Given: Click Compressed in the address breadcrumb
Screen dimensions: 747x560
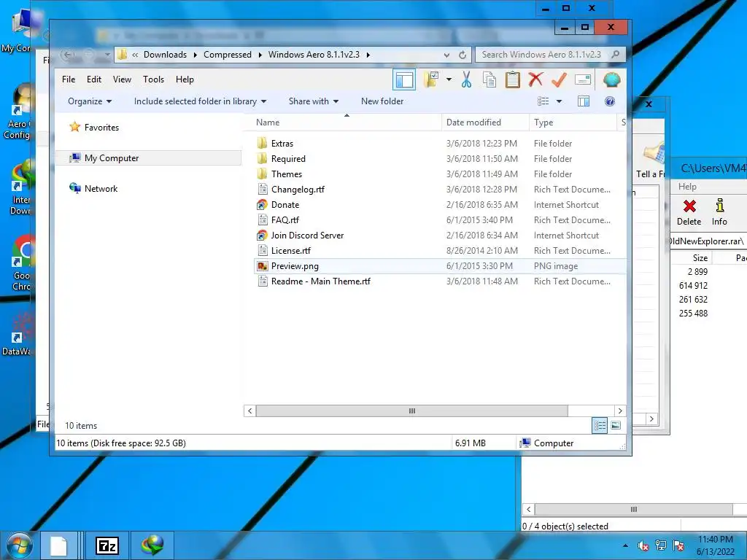Looking at the screenshot, I should click(x=228, y=54).
